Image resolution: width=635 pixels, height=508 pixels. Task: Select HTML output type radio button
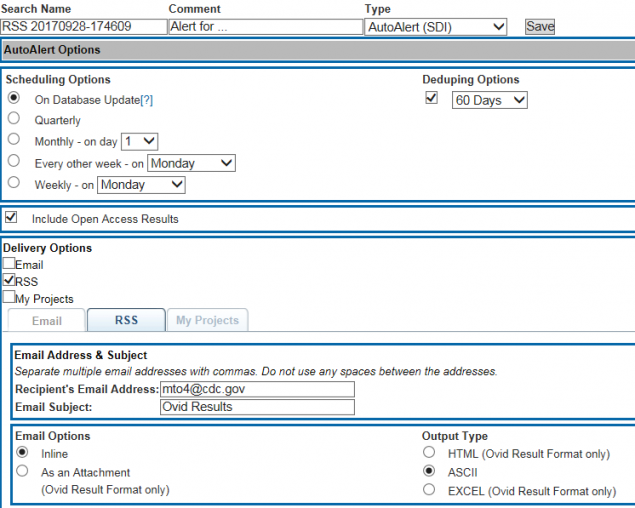pos(429,452)
